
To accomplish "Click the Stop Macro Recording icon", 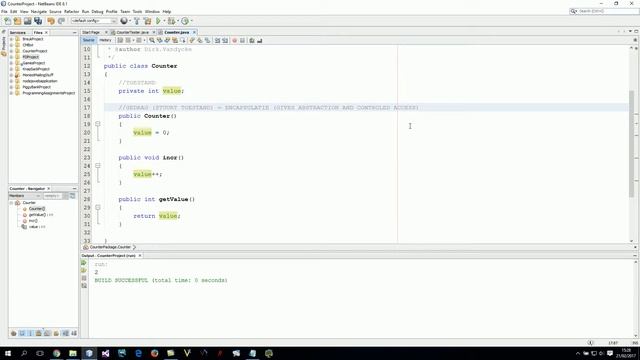I will pos(242,40).
